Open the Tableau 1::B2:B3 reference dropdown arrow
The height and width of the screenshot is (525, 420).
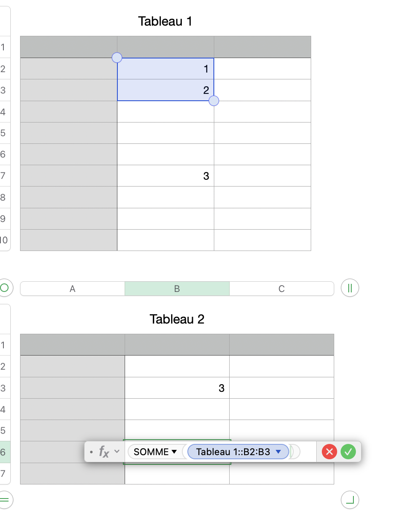tap(278, 452)
